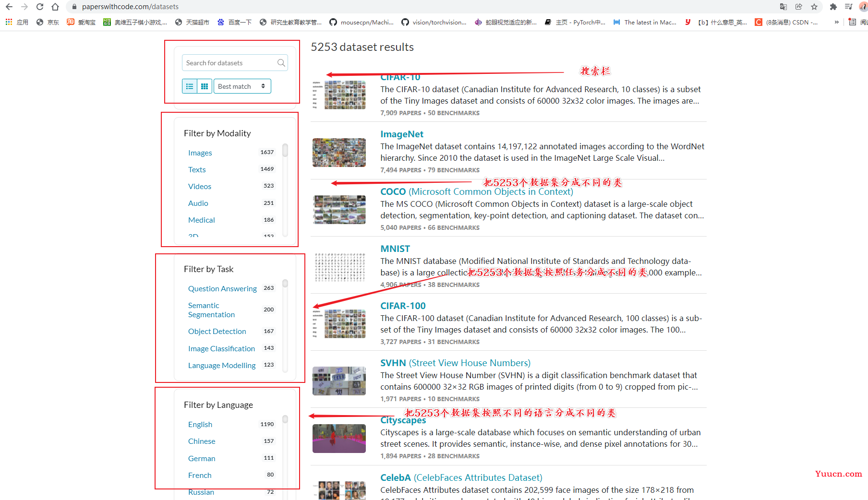Filter language by German

202,458
